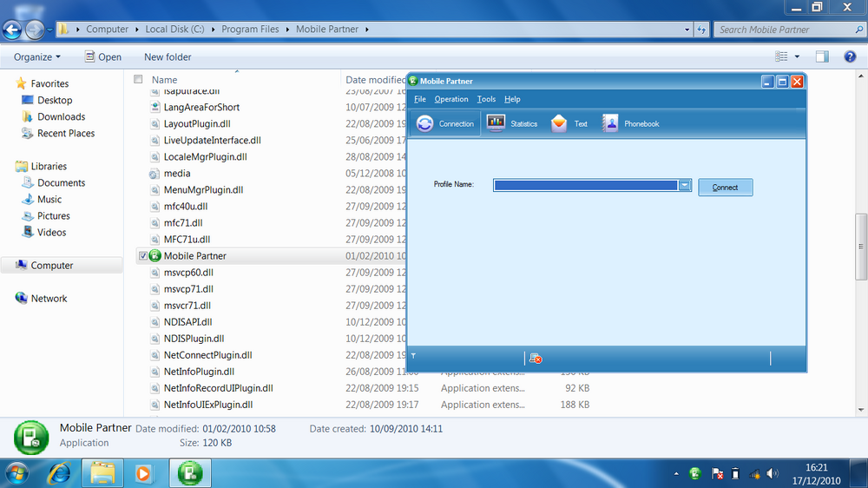Open the view options dropdown arrow

coord(797,56)
